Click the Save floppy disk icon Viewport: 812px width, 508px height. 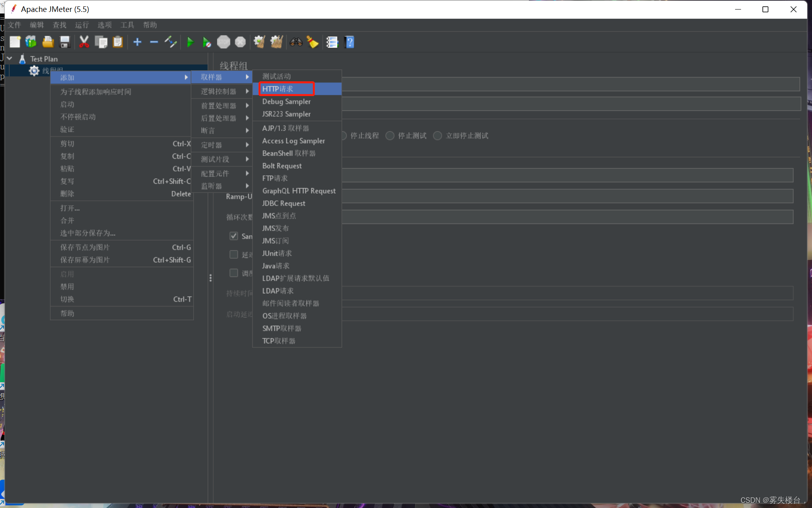click(x=65, y=42)
